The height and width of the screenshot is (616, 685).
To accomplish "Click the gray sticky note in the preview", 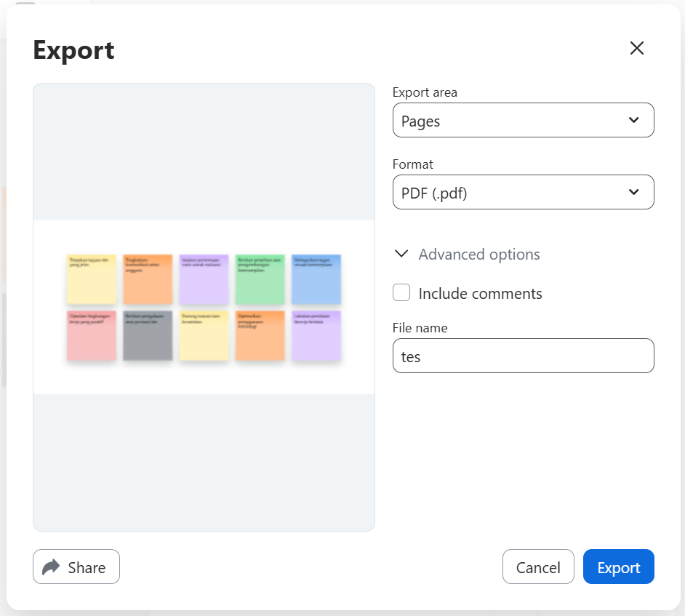I will pyautogui.click(x=148, y=335).
